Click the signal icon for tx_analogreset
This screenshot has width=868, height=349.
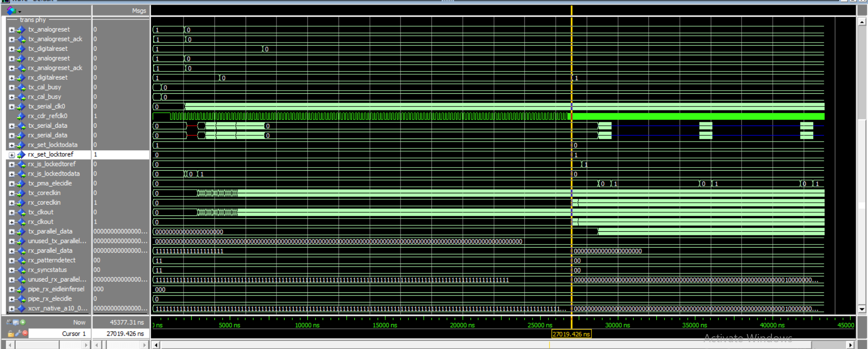pyautogui.click(x=21, y=30)
